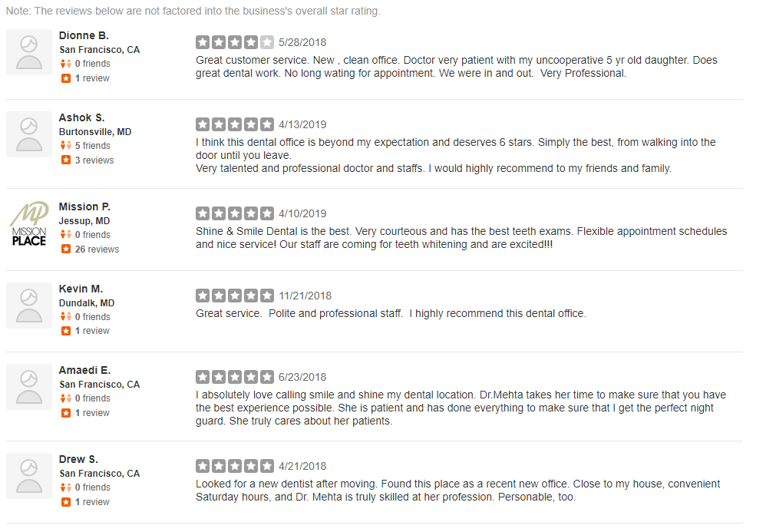Click the friends icon beside Ashok's 5 friends
This screenshot has height=532, width=766.
pyautogui.click(x=66, y=146)
